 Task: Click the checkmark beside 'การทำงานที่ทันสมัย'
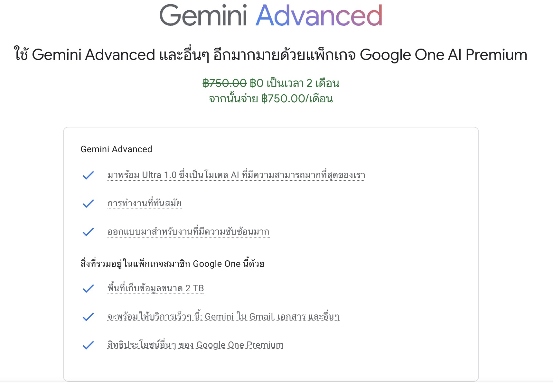pyautogui.click(x=88, y=203)
